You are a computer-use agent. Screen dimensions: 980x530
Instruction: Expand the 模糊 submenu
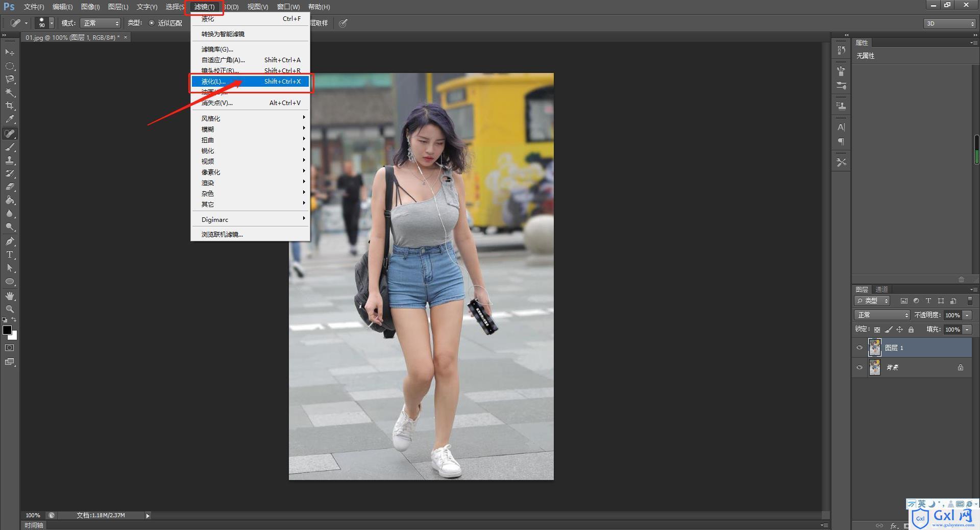(x=251, y=129)
